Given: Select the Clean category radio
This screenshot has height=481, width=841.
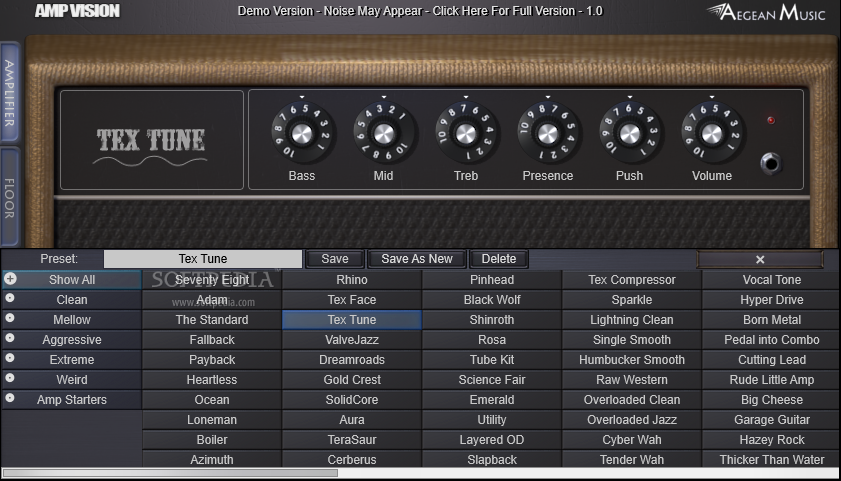Looking at the screenshot, I should coord(10,298).
